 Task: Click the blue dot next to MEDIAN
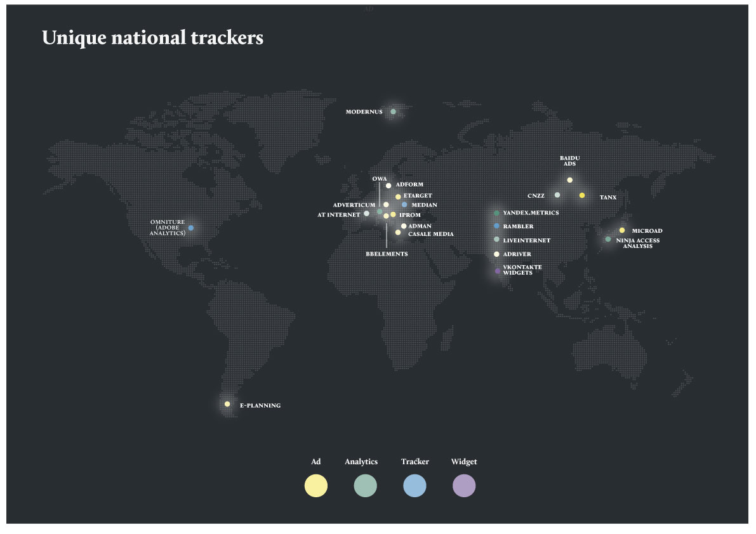click(x=404, y=205)
